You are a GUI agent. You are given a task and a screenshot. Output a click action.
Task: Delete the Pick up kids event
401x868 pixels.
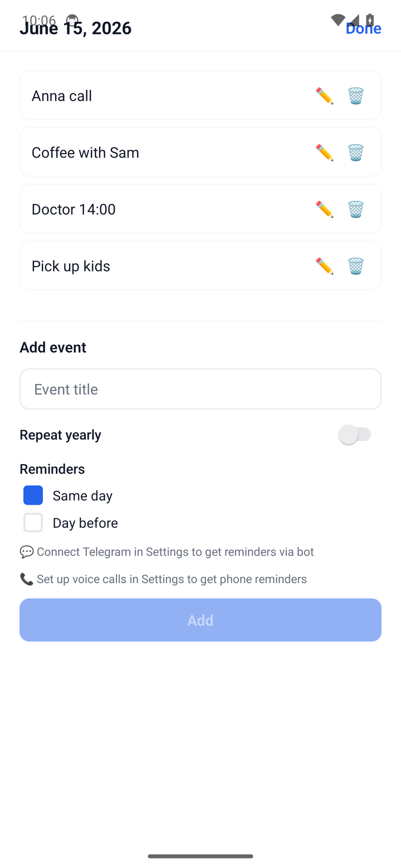[356, 266]
